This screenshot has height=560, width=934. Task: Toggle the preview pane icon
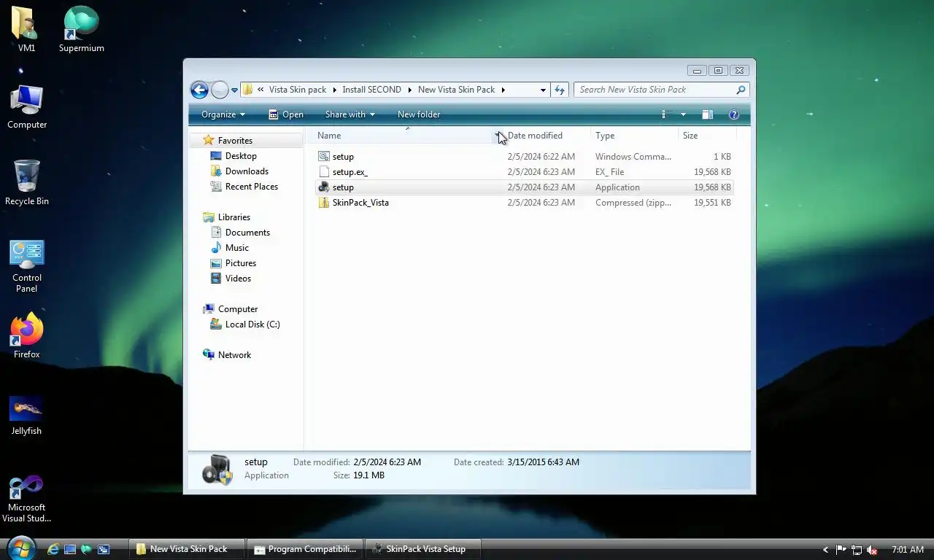point(707,114)
